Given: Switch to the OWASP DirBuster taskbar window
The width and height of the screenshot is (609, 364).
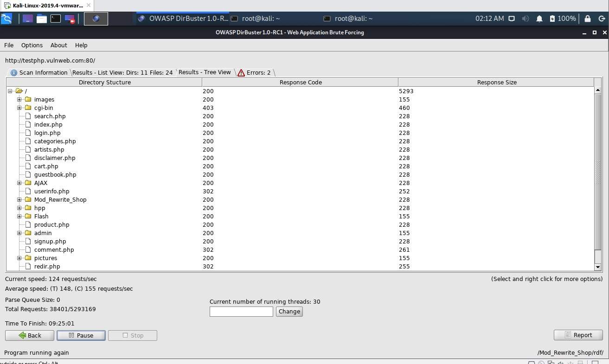Looking at the screenshot, I should [x=184, y=19].
